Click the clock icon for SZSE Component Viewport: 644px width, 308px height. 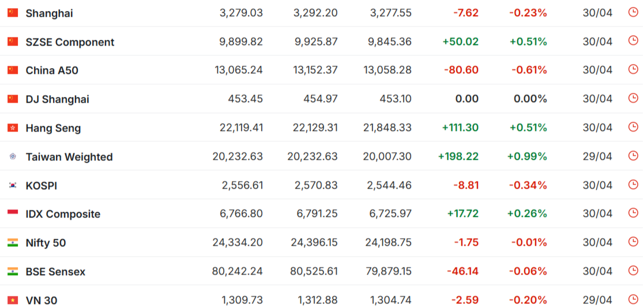pyautogui.click(x=633, y=40)
